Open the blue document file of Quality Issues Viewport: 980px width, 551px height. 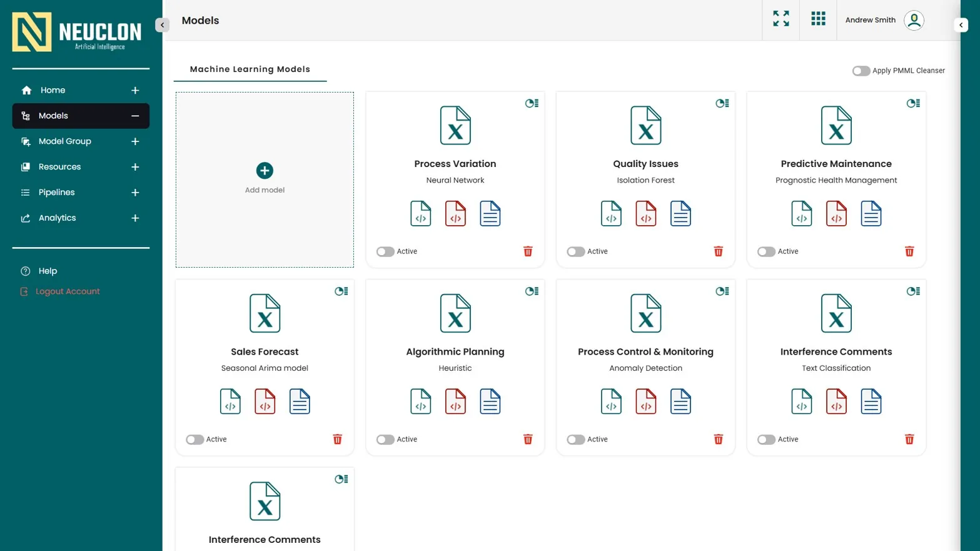coord(680,213)
